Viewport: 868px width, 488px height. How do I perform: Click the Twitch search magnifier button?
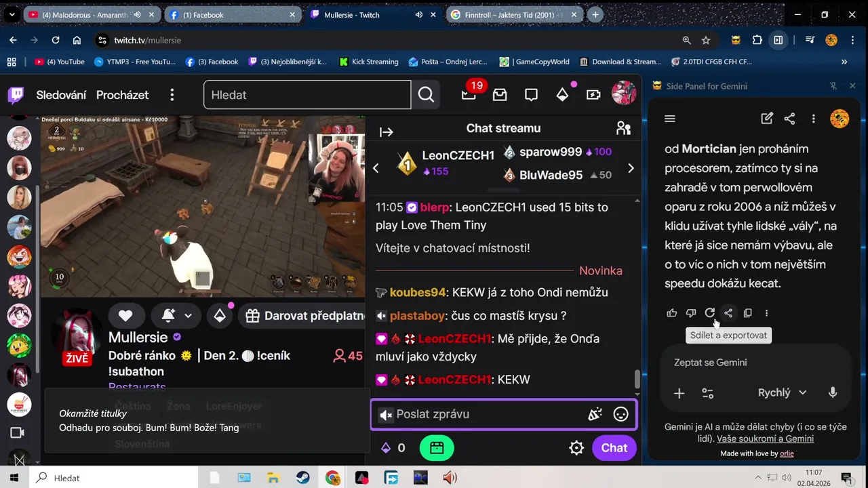[x=426, y=95]
